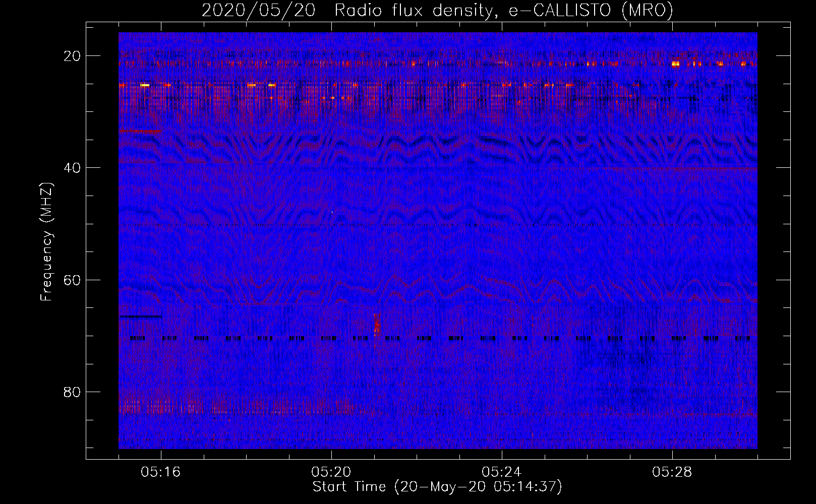Click the 05:24 time tick label

[502, 472]
